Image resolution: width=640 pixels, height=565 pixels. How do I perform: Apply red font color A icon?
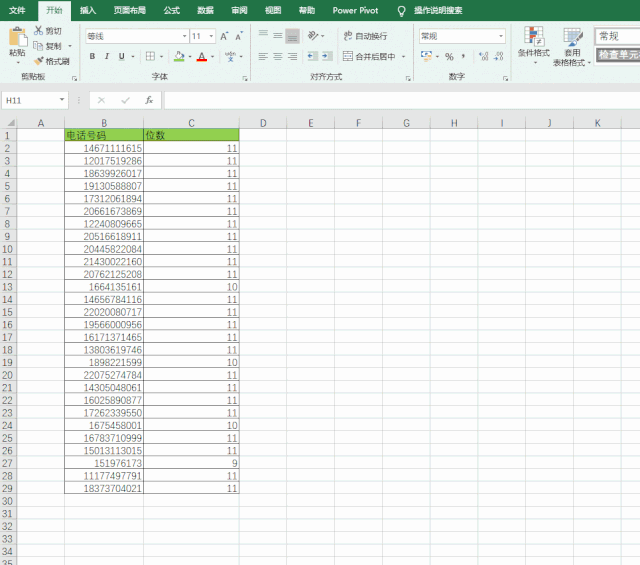click(202, 56)
